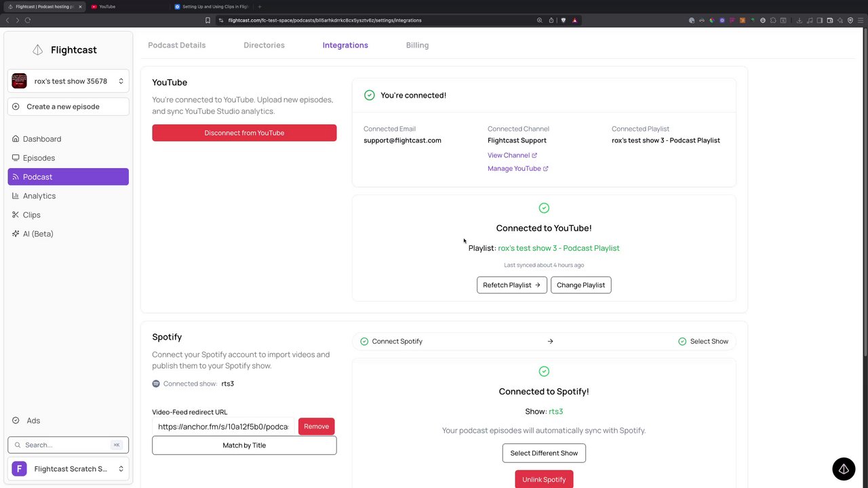
Task: Open the browser downloads icon
Action: click(800, 20)
